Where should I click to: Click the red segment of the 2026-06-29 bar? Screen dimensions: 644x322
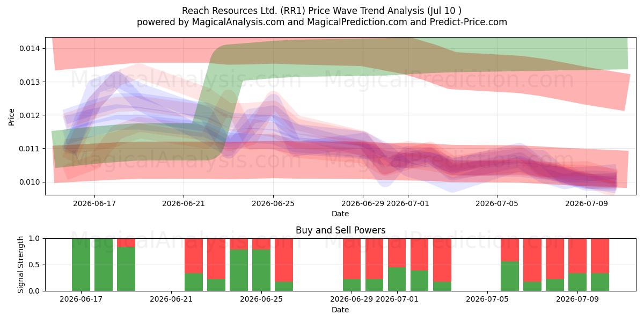point(352,259)
